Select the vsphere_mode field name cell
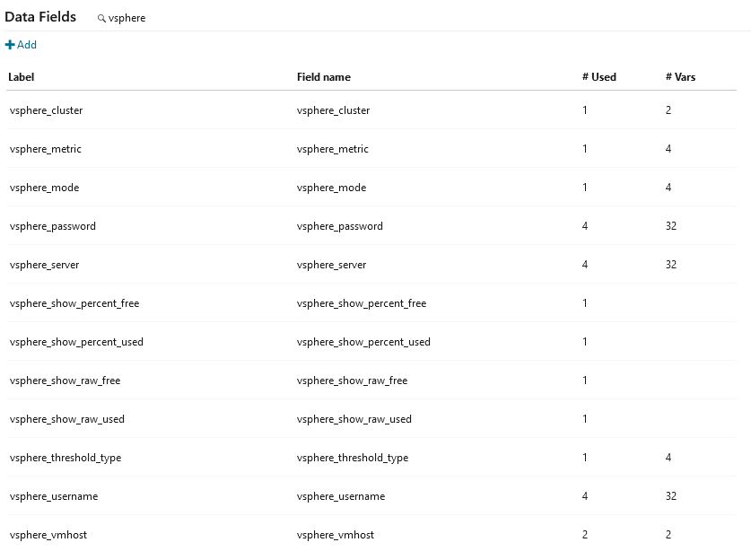 pos(331,188)
